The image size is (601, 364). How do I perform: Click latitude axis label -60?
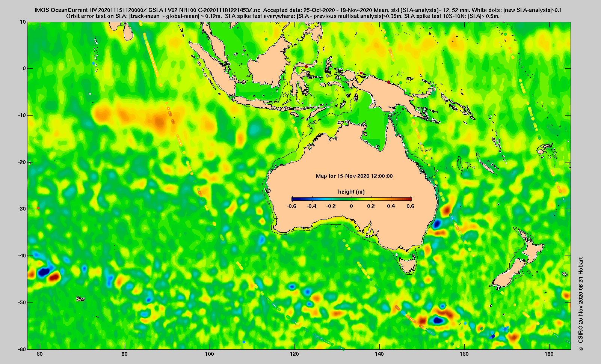(21, 349)
